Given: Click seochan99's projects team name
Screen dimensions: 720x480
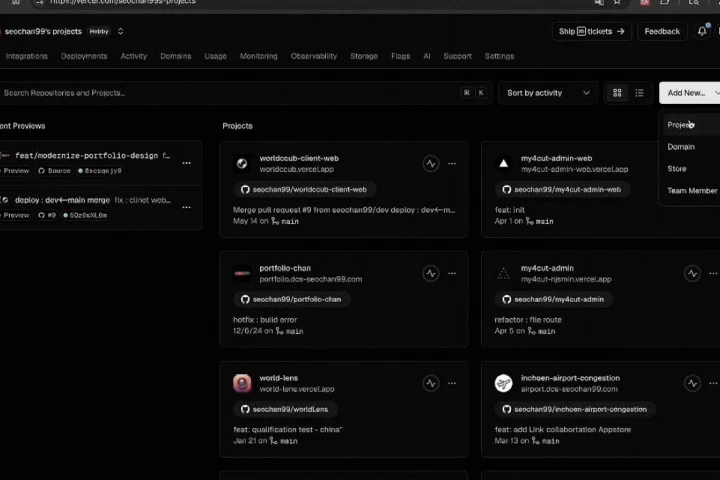Looking at the screenshot, I should click(43, 31).
